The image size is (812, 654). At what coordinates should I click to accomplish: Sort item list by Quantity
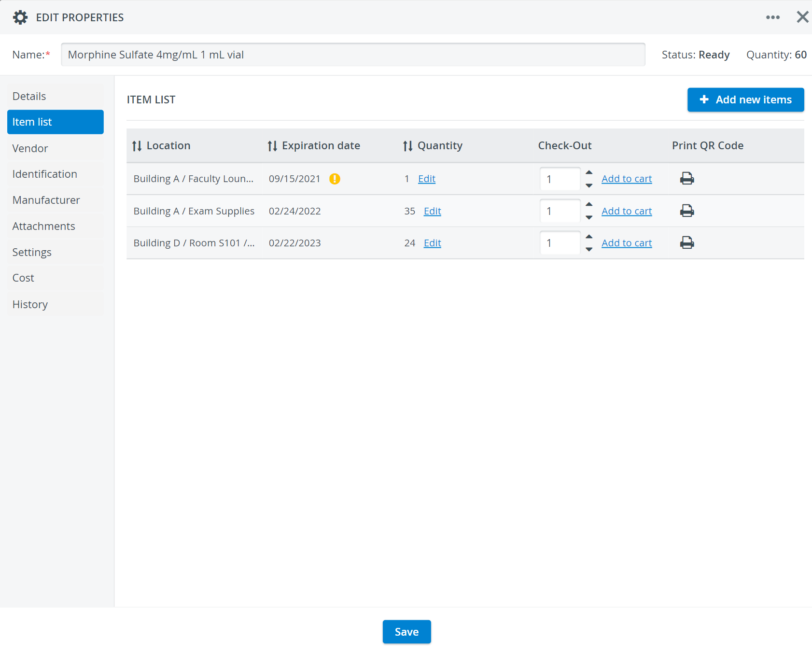pyautogui.click(x=408, y=146)
